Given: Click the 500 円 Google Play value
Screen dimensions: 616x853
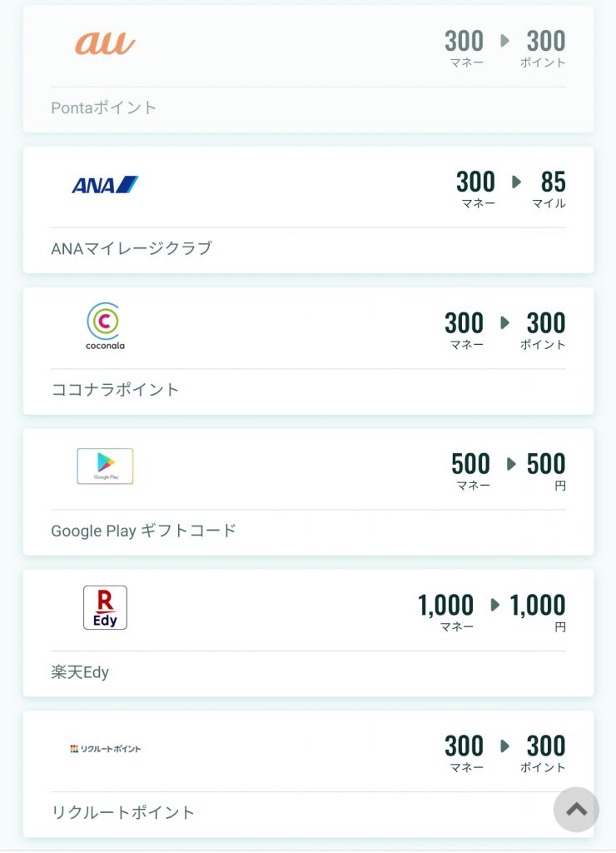Looking at the screenshot, I should 546,471.
